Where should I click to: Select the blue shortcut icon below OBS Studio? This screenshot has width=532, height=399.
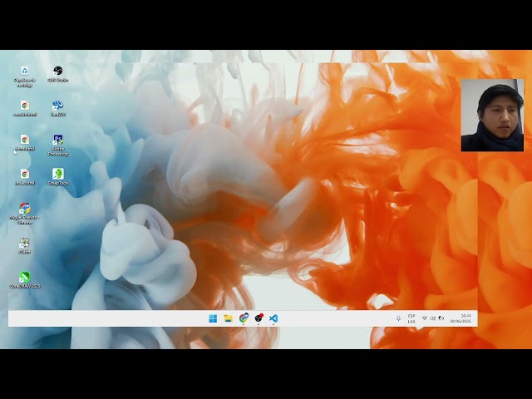[57, 108]
